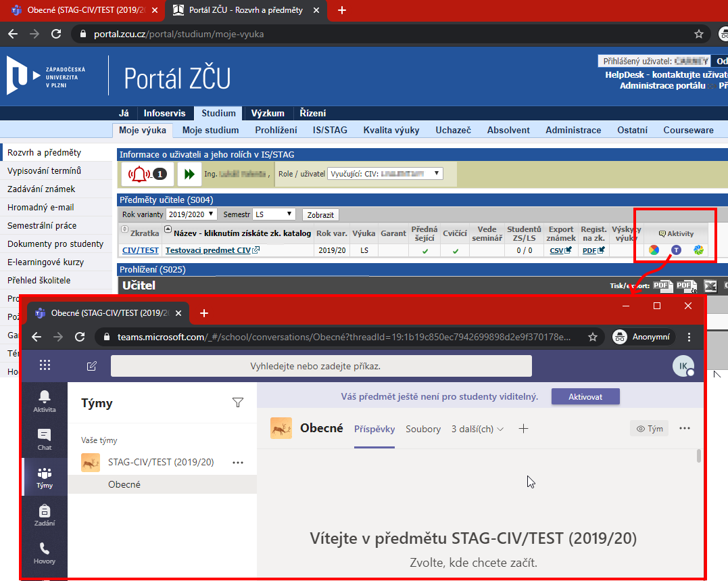Open the IS/STAG sub-tab
Image resolution: width=728 pixels, height=581 pixels.
(x=330, y=130)
